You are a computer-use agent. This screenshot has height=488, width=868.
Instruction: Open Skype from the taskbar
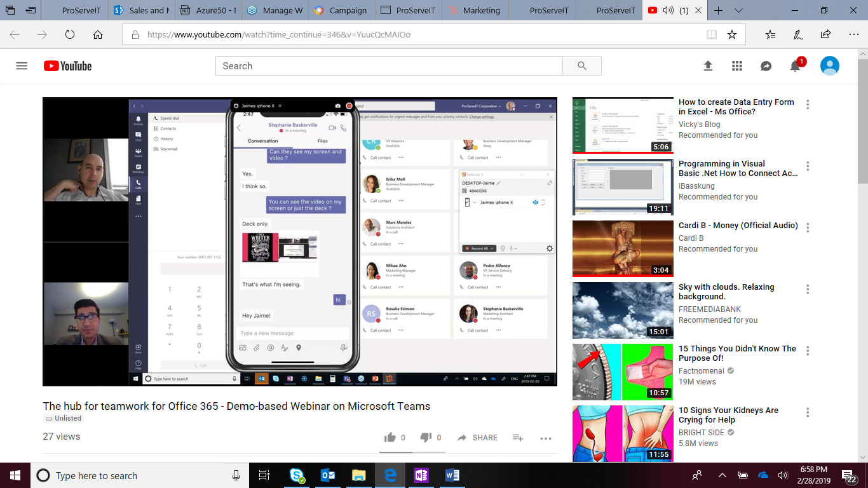pos(296,475)
